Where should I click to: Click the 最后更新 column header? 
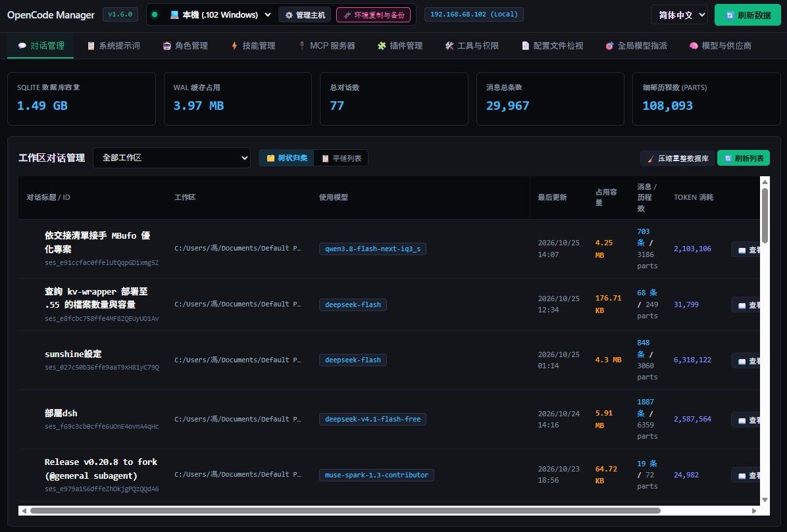552,197
